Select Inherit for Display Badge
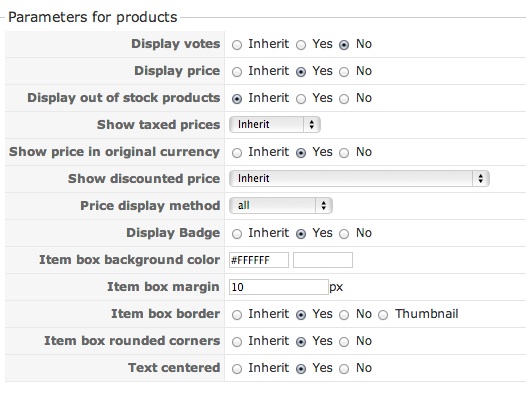The height and width of the screenshot is (407, 526). pos(237,234)
